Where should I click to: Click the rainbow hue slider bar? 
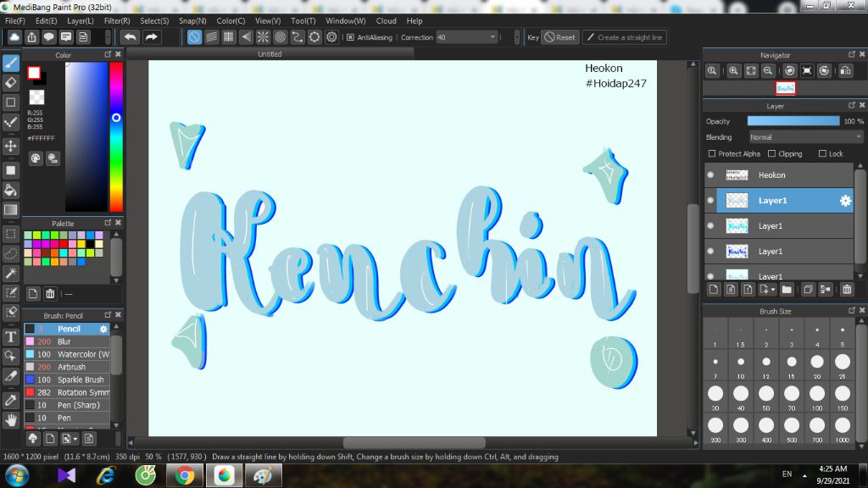115,136
